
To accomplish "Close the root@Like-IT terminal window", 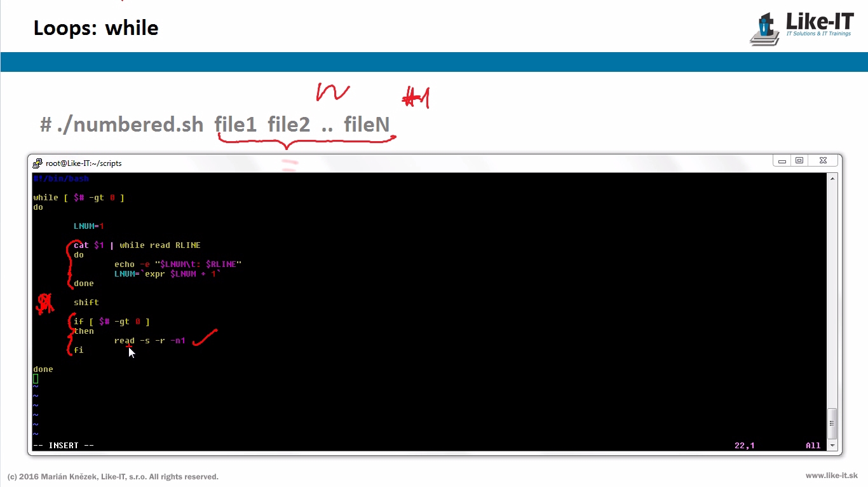I will [823, 161].
